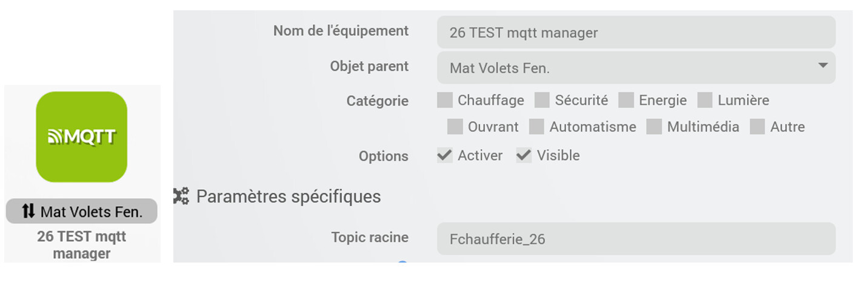Uncheck the Activer option
Viewport: 868px width, 288px height.
tap(445, 156)
